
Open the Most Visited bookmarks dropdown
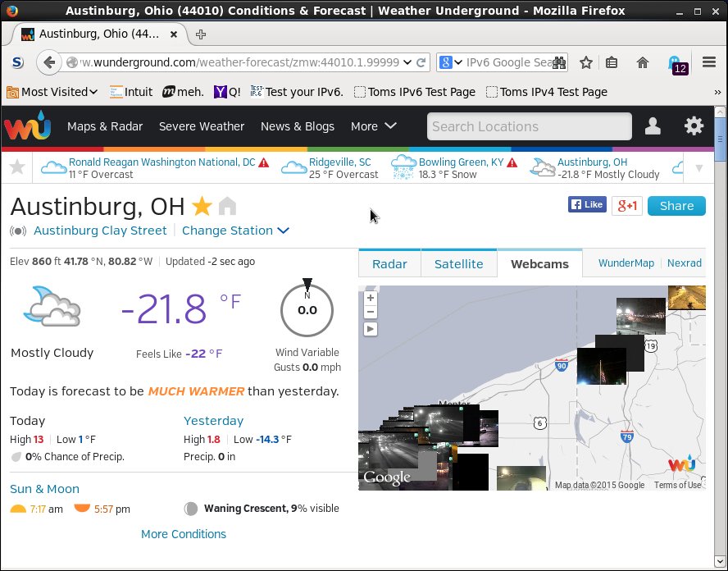53,92
